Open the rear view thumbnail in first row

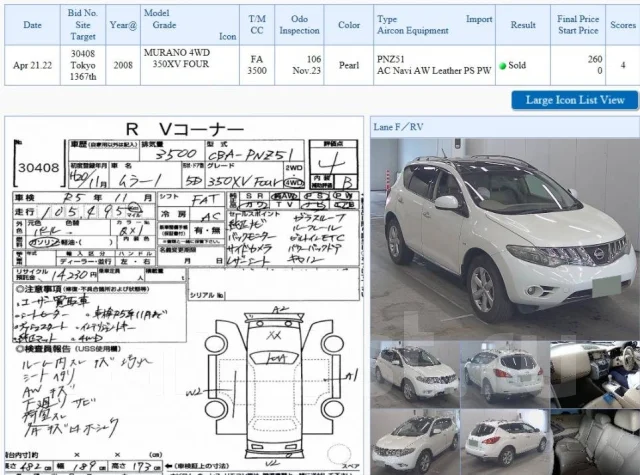pyautogui.click(x=505, y=375)
